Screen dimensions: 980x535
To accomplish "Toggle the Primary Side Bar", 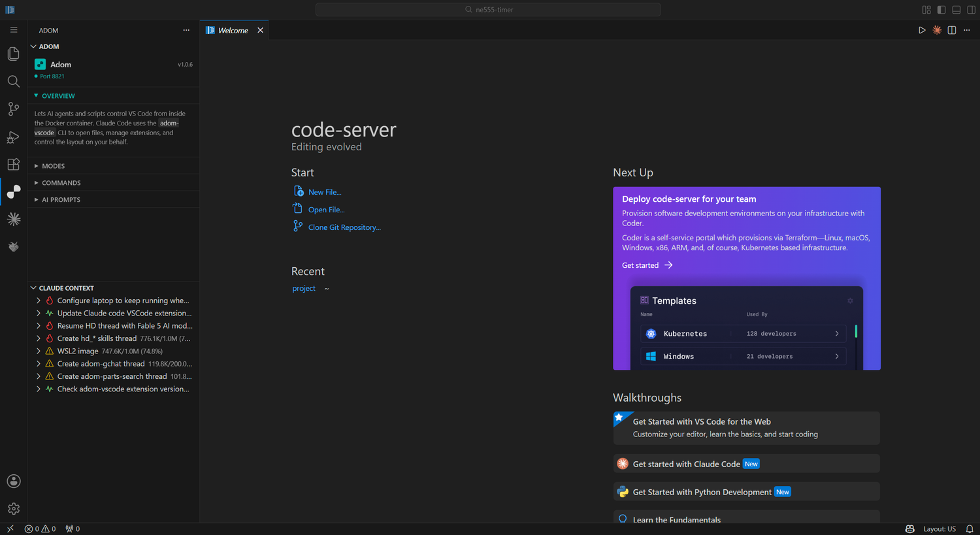I will pyautogui.click(x=941, y=10).
